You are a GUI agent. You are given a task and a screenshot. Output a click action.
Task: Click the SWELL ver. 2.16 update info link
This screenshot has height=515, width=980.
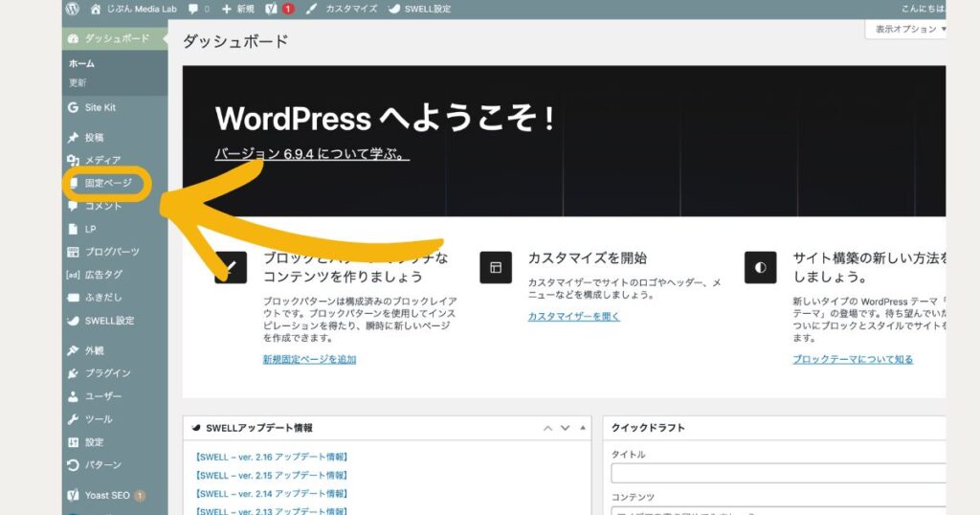(271, 457)
